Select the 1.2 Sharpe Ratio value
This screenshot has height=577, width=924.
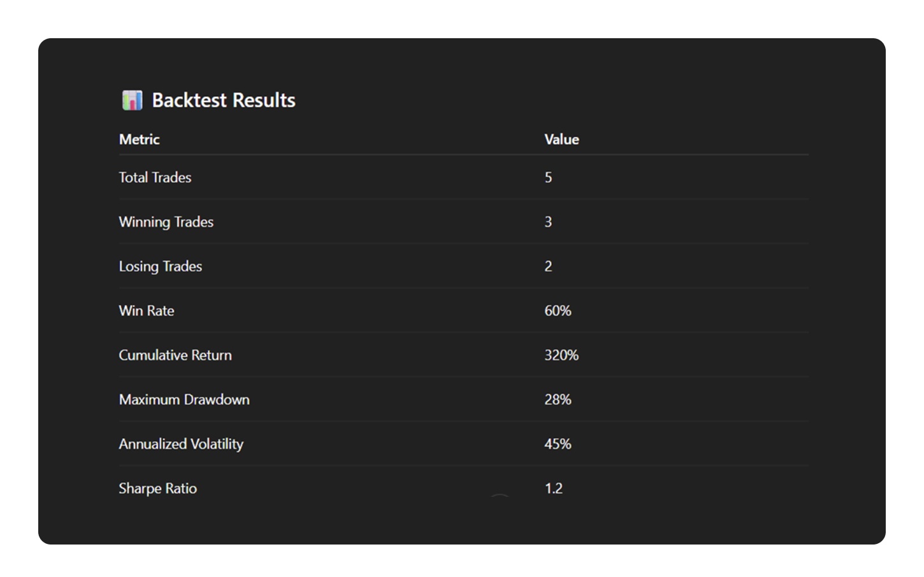tap(554, 488)
